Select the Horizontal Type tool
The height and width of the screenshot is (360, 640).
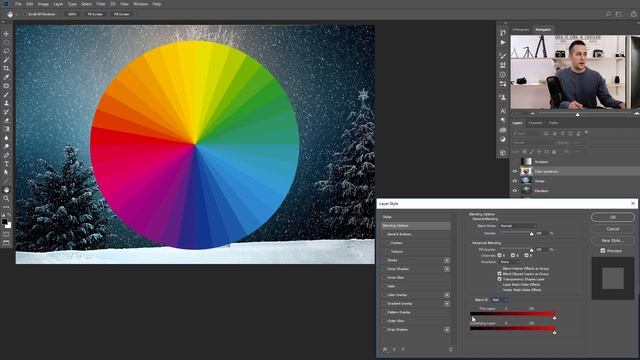pyautogui.click(x=6, y=164)
